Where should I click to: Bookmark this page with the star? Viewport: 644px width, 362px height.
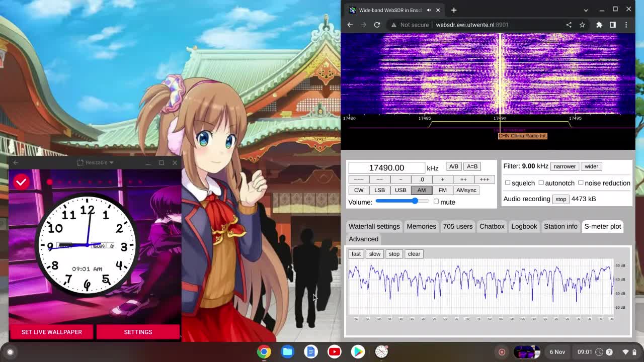pyautogui.click(x=582, y=25)
